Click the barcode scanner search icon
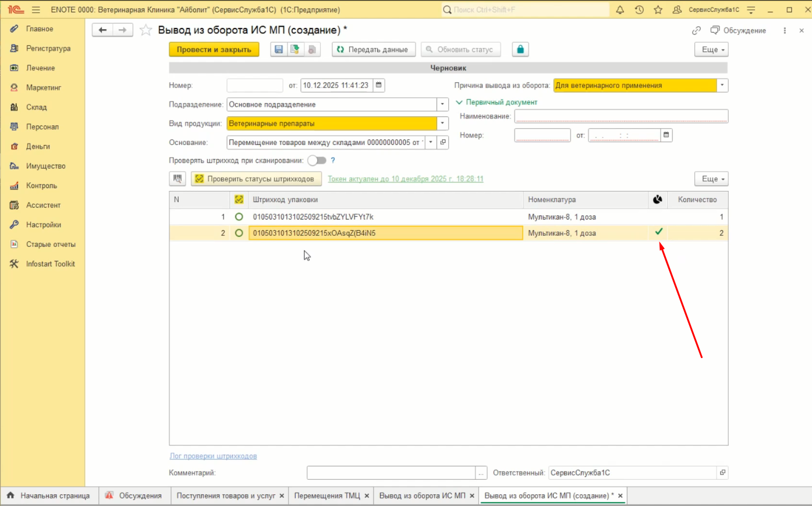The height and width of the screenshot is (506, 812). click(178, 179)
